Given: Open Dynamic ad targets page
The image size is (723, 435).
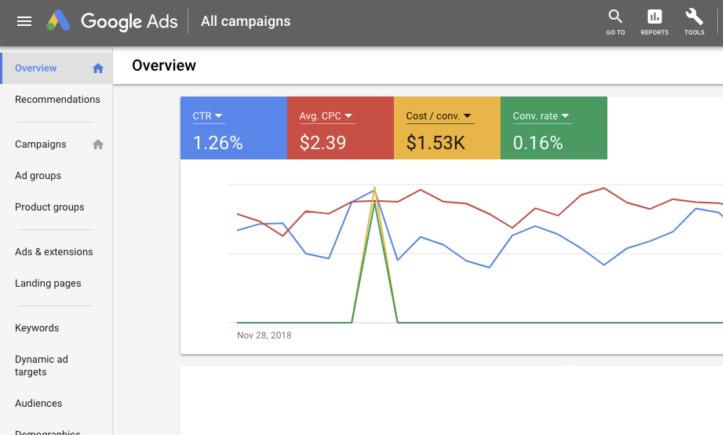Looking at the screenshot, I should (44, 365).
